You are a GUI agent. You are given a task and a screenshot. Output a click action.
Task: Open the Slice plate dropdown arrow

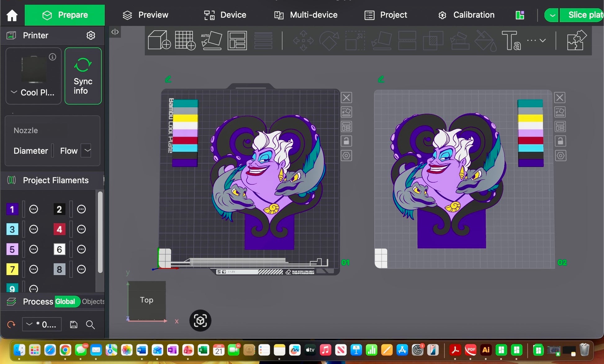[x=552, y=15]
